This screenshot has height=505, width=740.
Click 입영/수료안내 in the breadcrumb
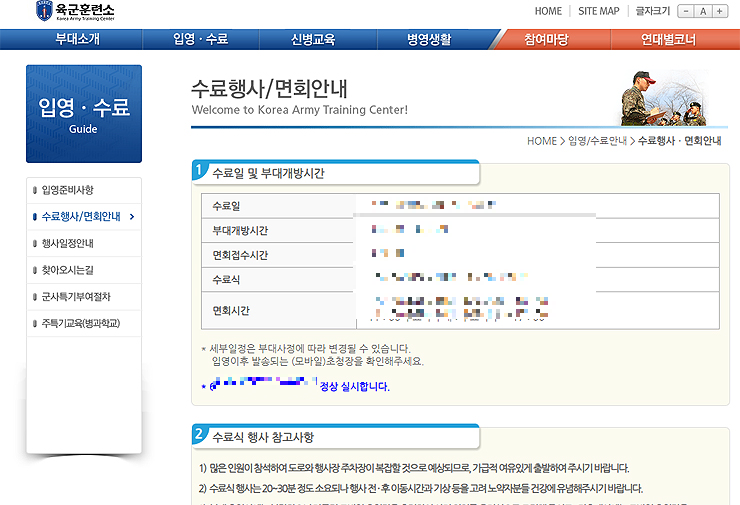[597, 141]
